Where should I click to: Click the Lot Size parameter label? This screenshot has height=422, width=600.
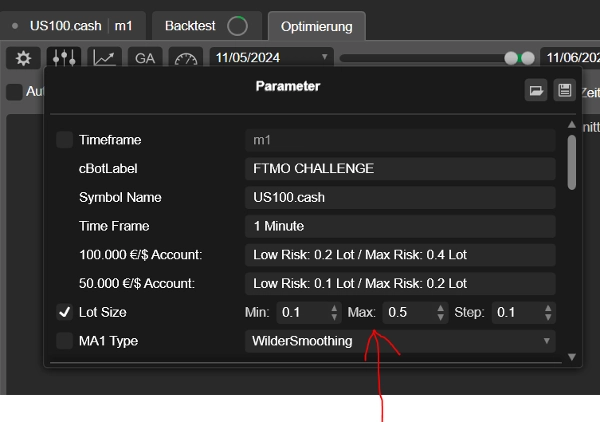click(103, 312)
